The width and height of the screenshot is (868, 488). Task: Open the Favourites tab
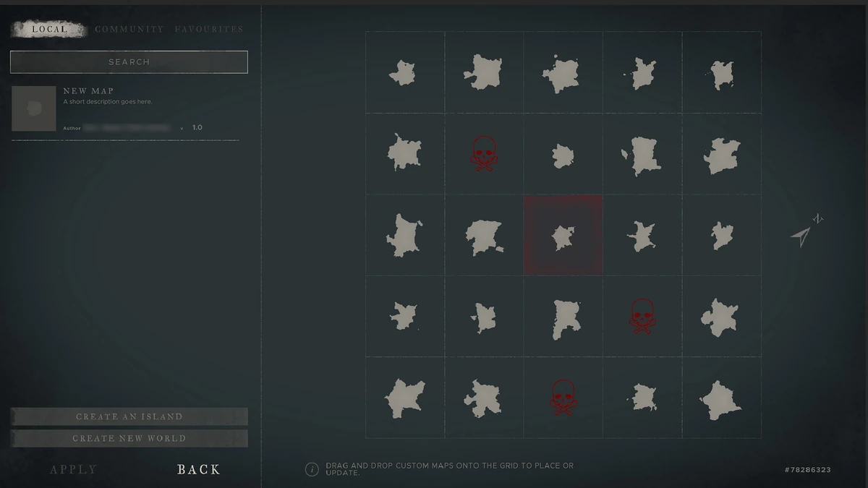coord(209,30)
